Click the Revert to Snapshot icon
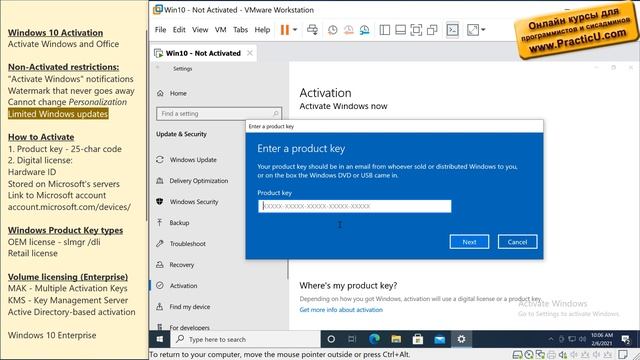 point(349,30)
